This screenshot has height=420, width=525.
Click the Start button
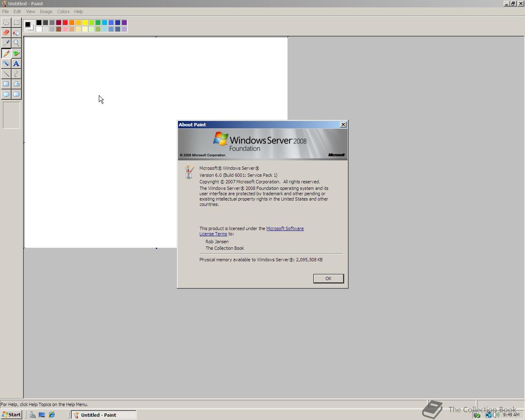[11, 415]
